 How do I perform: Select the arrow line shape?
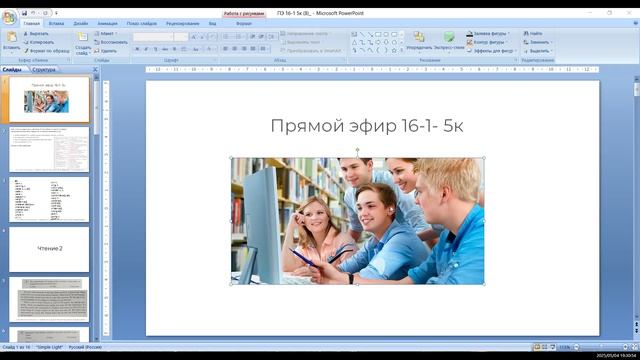370,34
